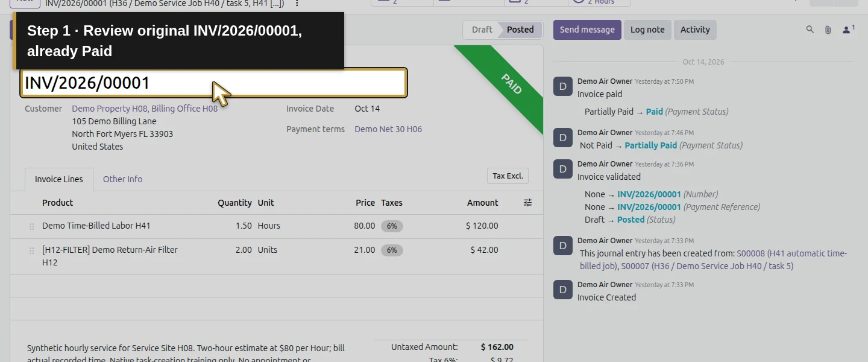Viewport: 868px width, 362px height.
Task: Click the Price column header
Action: click(365, 203)
